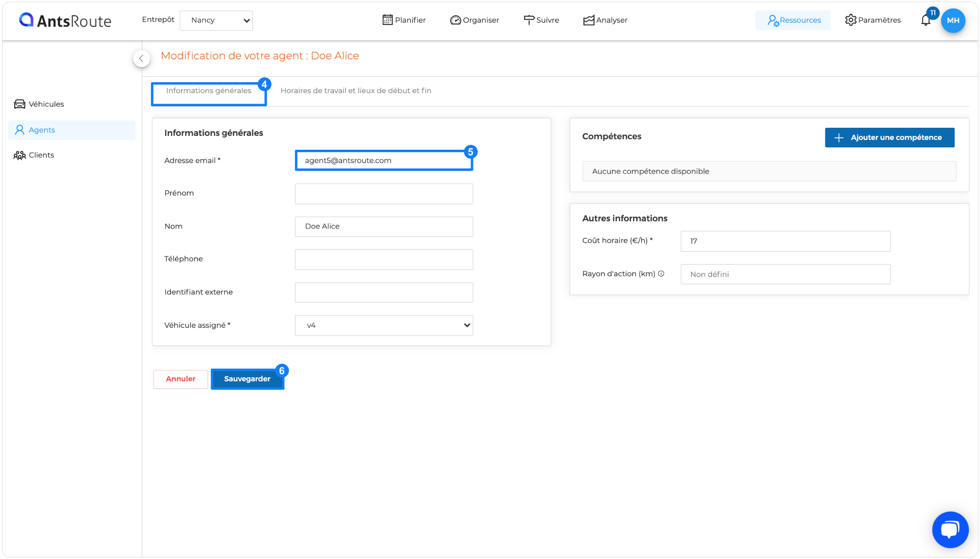This screenshot has width=980, height=559.
Task: Click the Véhicules car icon
Action: click(20, 104)
